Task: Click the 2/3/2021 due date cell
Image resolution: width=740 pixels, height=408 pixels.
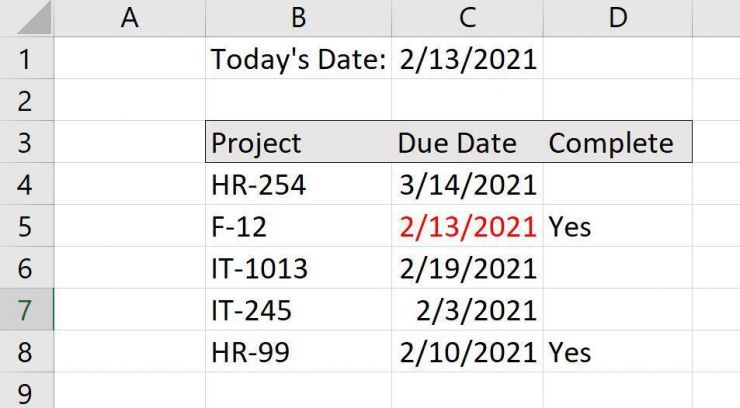Action: 467,310
